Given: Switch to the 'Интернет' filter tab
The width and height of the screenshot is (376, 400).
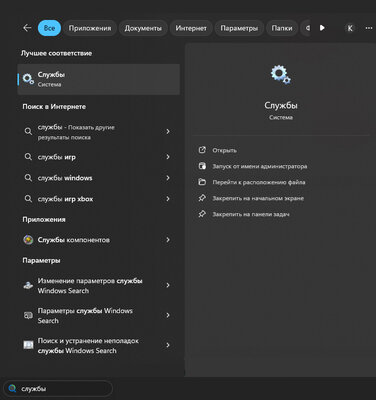Looking at the screenshot, I should (191, 28).
